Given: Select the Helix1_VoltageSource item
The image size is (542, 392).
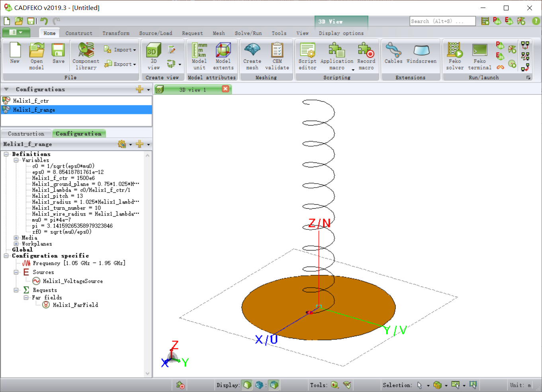Looking at the screenshot, I should pos(73,281).
